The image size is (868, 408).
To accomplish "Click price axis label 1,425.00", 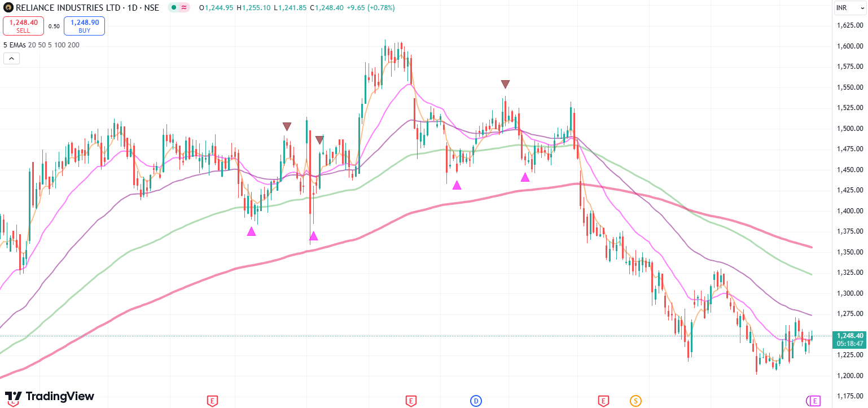I will [849, 190].
